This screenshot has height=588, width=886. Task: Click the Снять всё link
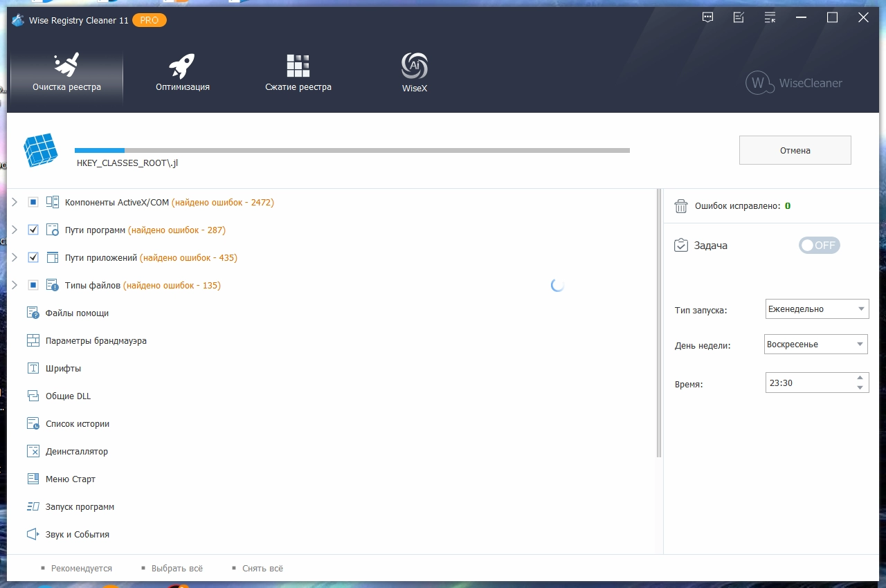tap(263, 569)
